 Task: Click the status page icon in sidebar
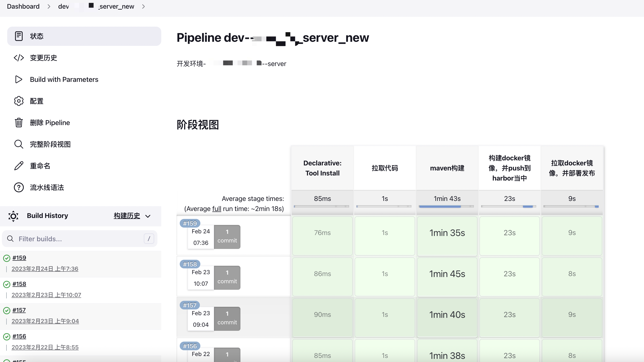click(x=19, y=36)
